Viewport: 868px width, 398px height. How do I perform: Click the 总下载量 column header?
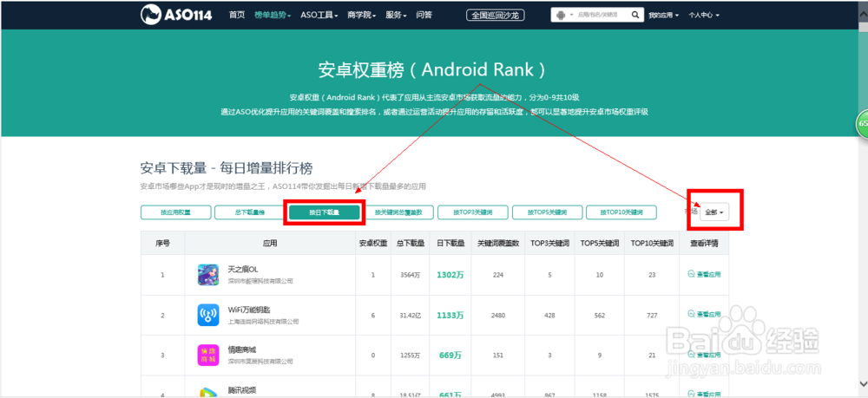pyautogui.click(x=411, y=243)
